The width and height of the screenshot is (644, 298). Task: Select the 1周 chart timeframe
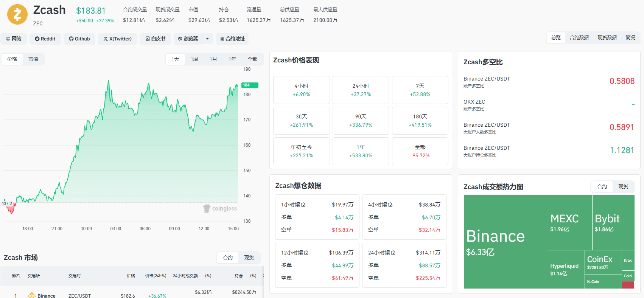(x=194, y=59)
